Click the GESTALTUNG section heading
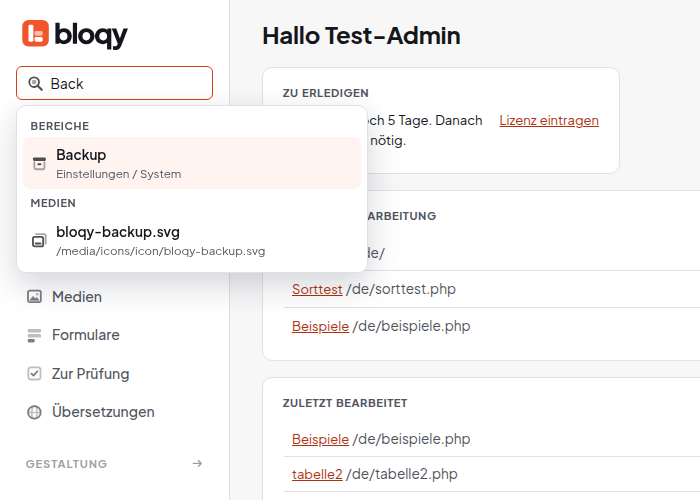700x500 pixels. tap(67, 464)
